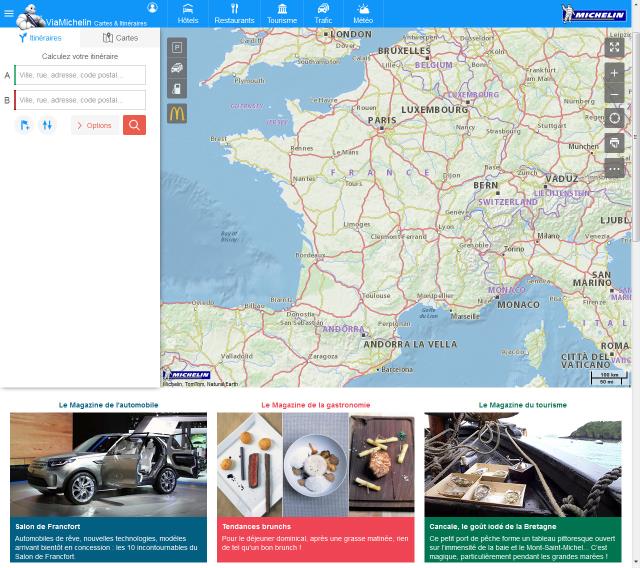Focus the departure field A
The image size is (640, 568).
point(80,75)
